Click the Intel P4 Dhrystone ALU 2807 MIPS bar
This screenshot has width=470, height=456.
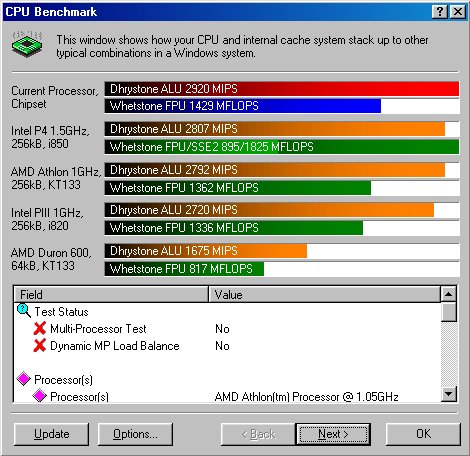click(x=275, y=129)
